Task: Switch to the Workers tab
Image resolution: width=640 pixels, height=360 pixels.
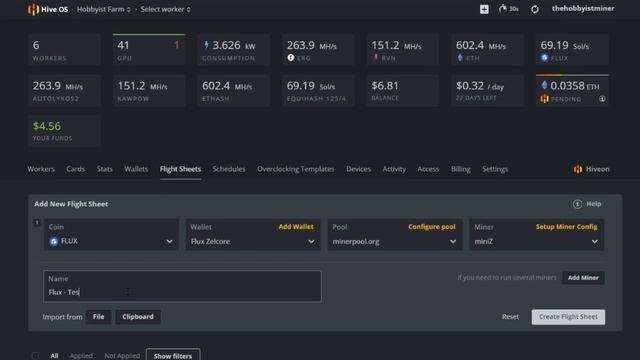Action: 41,169
